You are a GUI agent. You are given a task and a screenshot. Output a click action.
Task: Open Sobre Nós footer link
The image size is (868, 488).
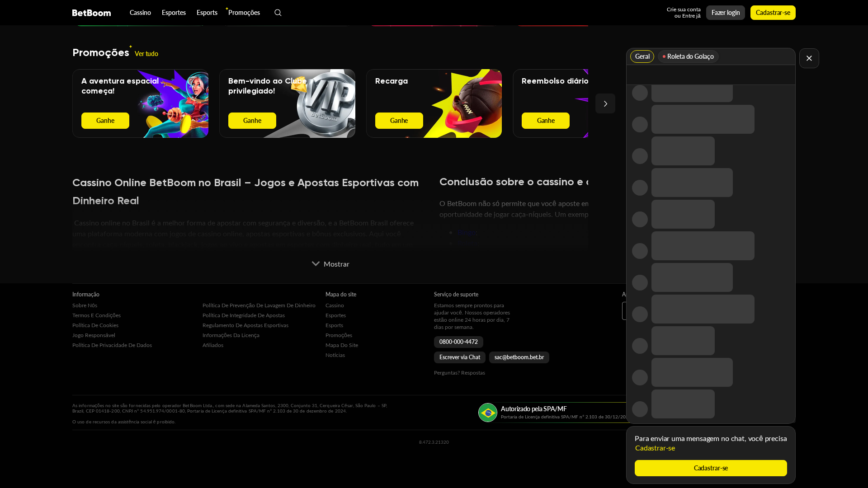85,305
